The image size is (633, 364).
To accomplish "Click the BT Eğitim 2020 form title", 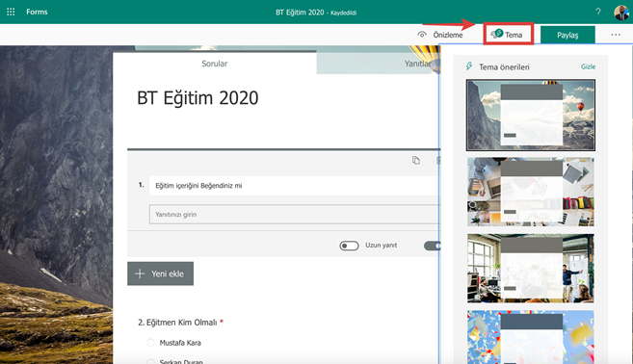I will [x=198, y=98].
